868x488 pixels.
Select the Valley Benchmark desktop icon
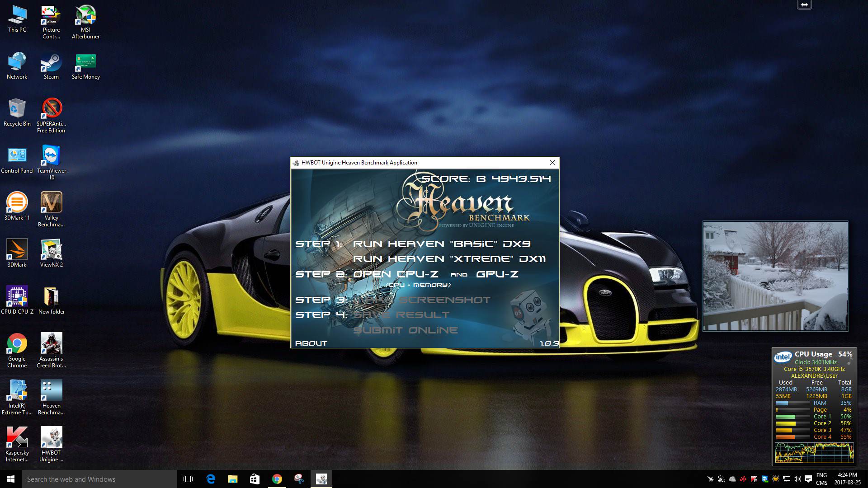tap(51, 210)
